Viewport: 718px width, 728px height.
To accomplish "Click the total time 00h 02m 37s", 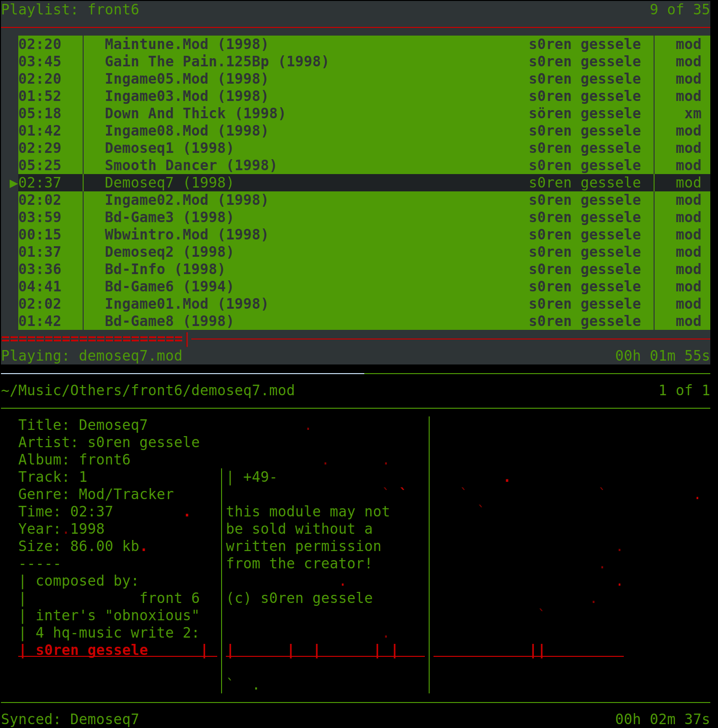I will (x=662, y=719).
